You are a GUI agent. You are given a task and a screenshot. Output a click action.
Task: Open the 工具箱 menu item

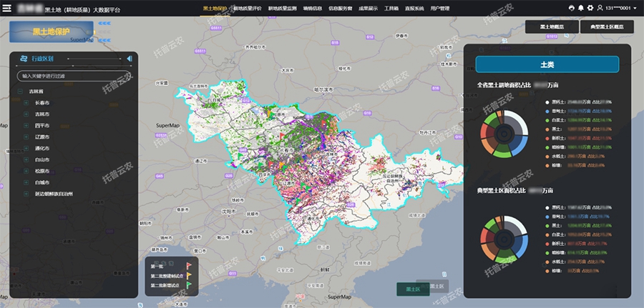pos(391,8)
